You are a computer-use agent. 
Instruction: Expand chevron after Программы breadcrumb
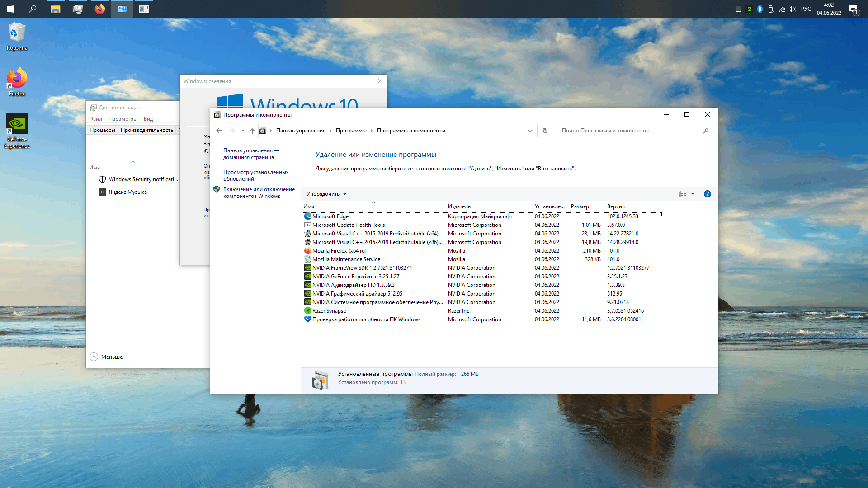point(372,131)
